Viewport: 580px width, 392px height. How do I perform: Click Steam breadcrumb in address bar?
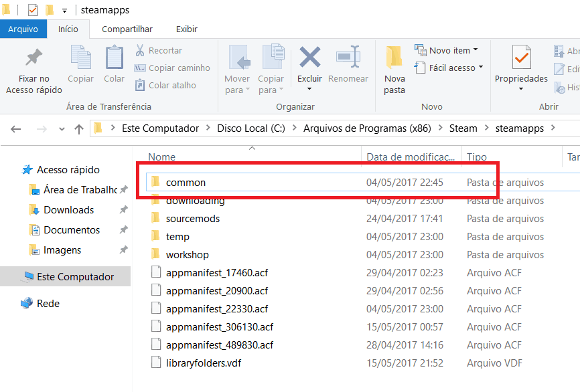point(463,128)
